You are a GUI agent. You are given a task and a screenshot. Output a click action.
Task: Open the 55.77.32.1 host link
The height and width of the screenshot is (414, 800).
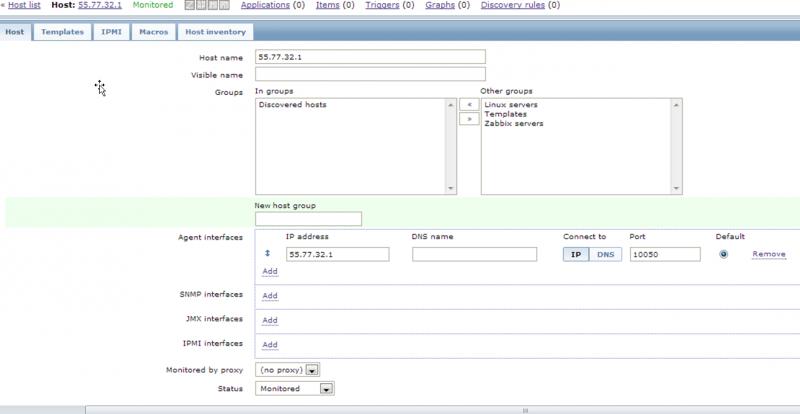click(x=100, y=5)
